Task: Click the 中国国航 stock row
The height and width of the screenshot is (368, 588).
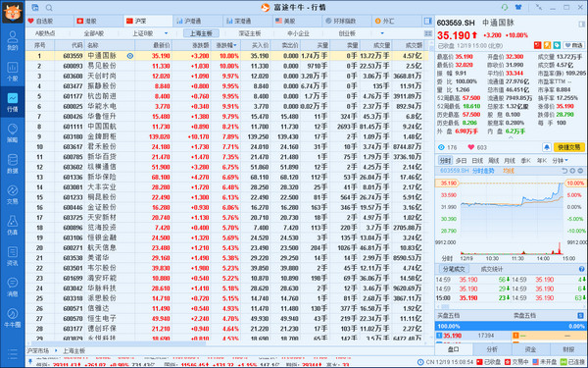Action: [227, 127]
